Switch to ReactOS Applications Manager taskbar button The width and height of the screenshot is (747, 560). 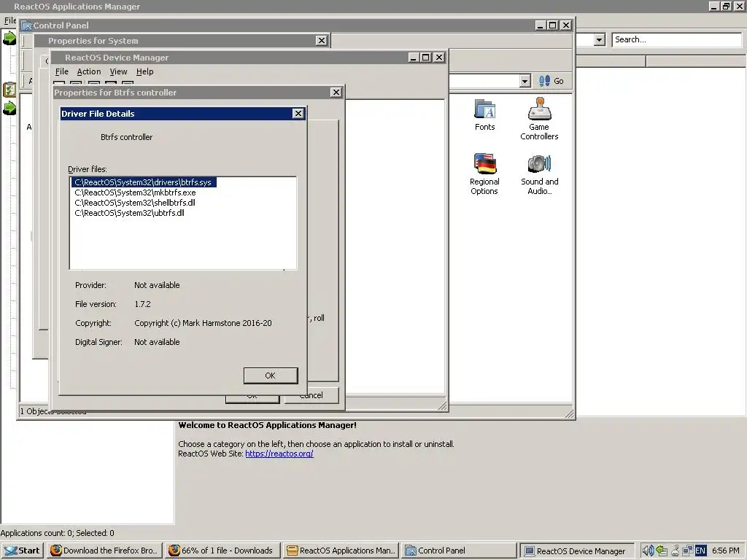341,551
